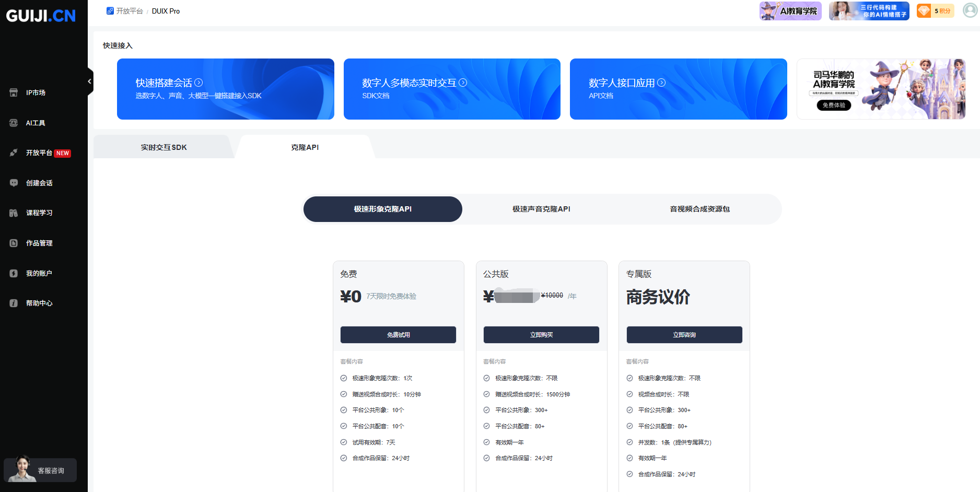Click checkmark beside 并发数: 1条
The width and height of the screenshot is (980, 492).
(629, 442)
